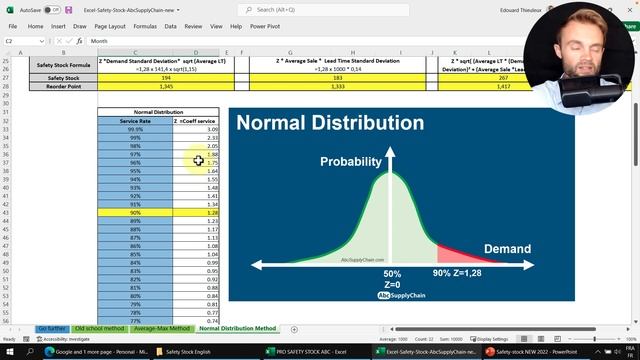Select column G header
The width and height of the screenshot is (640, 360).
tap(290, 53)
